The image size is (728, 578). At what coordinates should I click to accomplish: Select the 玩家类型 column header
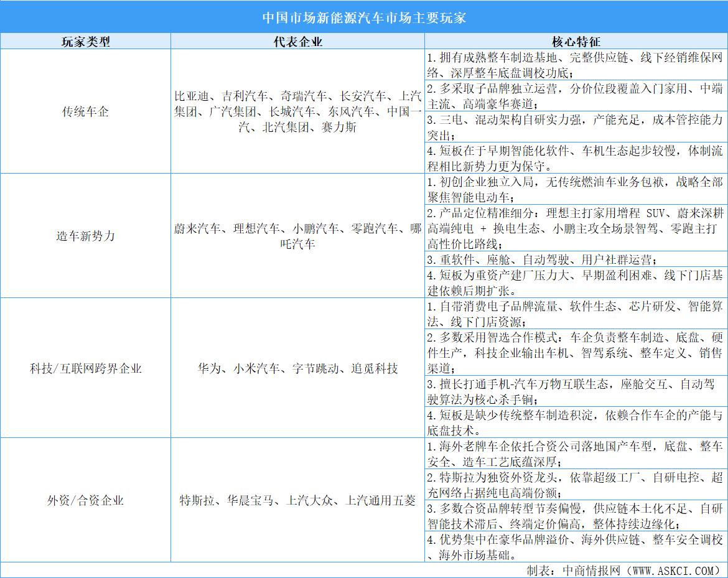[86, 42]
